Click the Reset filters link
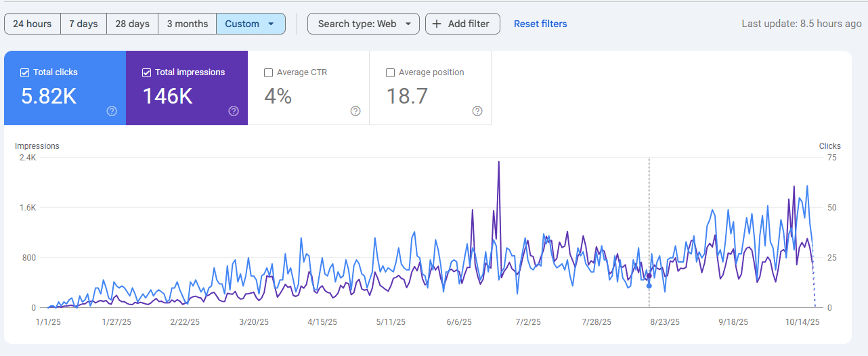Image resolution: width=868 pixels, height=356 pixels. tap(540, 24)
